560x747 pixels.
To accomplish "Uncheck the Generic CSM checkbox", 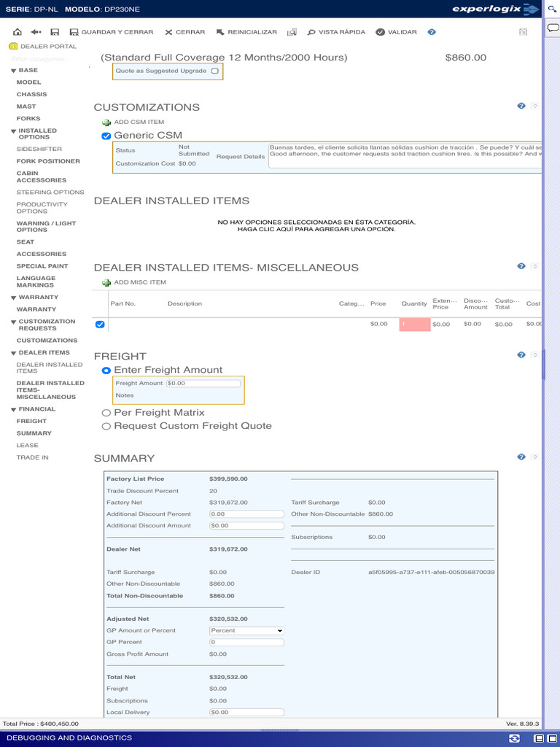I will [106, 136].
